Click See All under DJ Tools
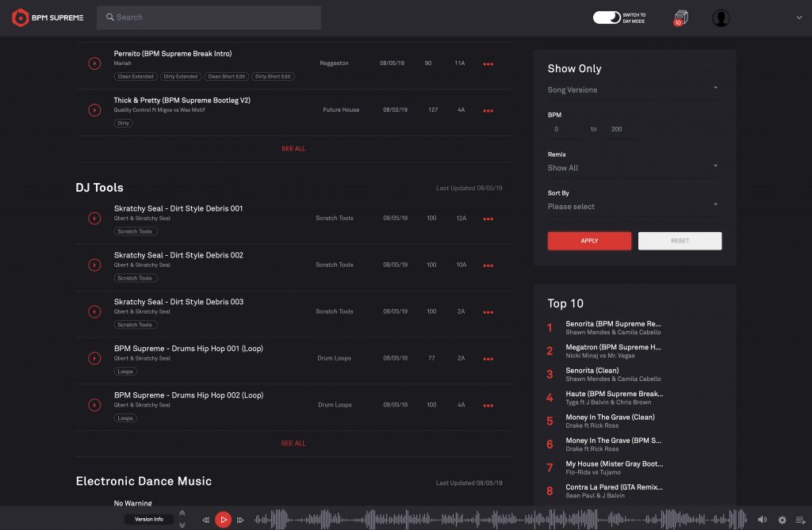The width and height of the screenshot is (812, 530). click(293, 444)
